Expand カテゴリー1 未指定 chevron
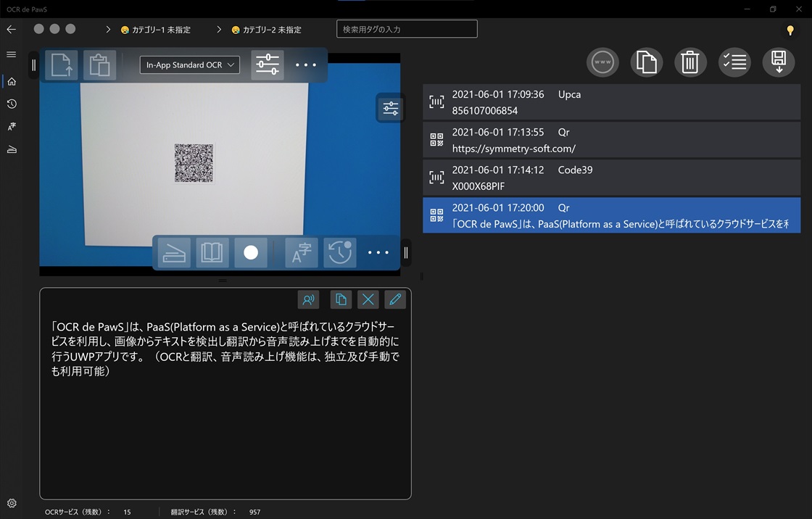 click(x=108, y=30)
